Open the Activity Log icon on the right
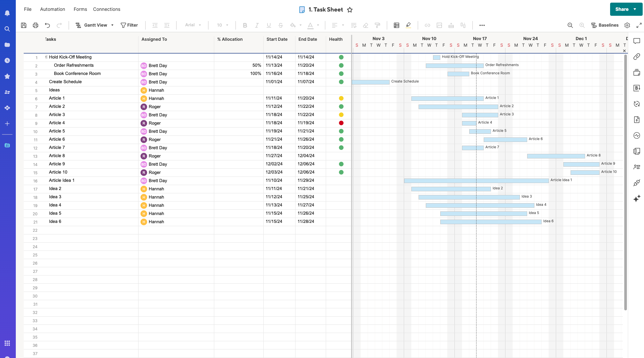The image size is (644, 358). coord(637,135)
